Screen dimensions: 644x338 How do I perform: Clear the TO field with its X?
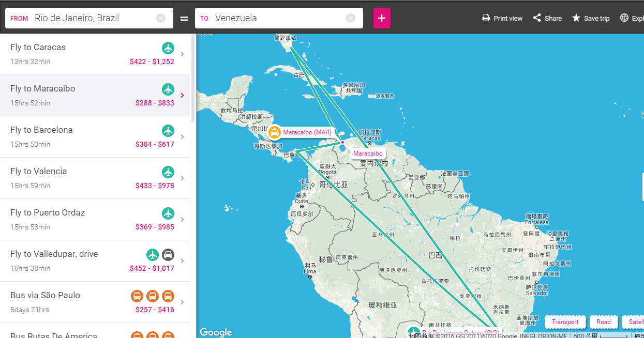pos(351,18)
